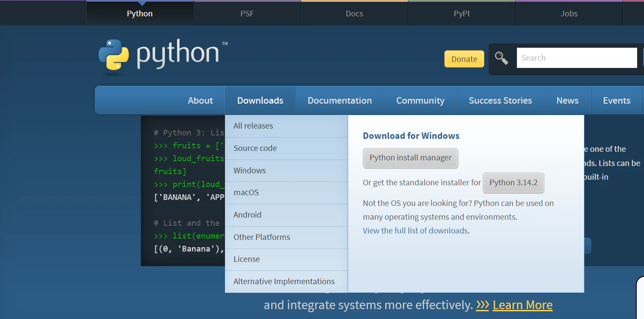Open the Jobs top tab
644x319 pixels.
[x=569, y=13]
